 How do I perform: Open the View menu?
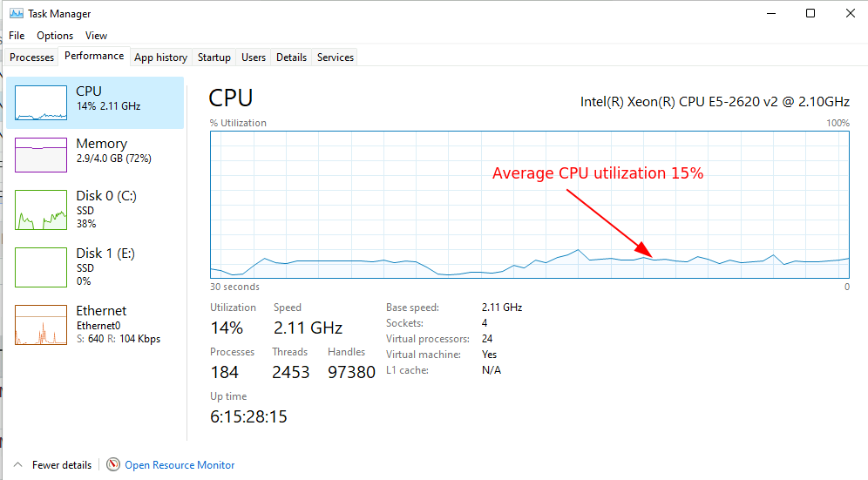coord(96,36)
